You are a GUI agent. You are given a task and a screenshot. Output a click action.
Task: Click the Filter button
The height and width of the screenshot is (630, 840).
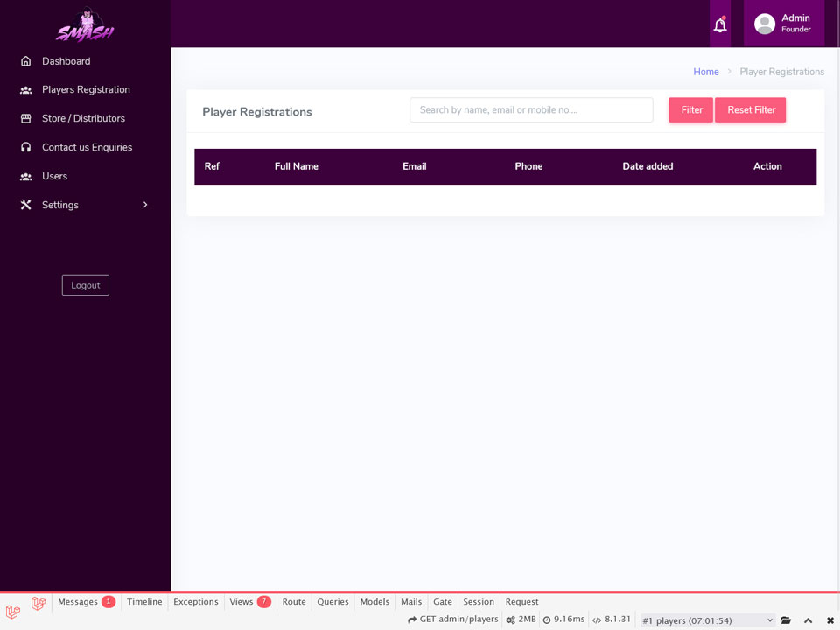691,110
